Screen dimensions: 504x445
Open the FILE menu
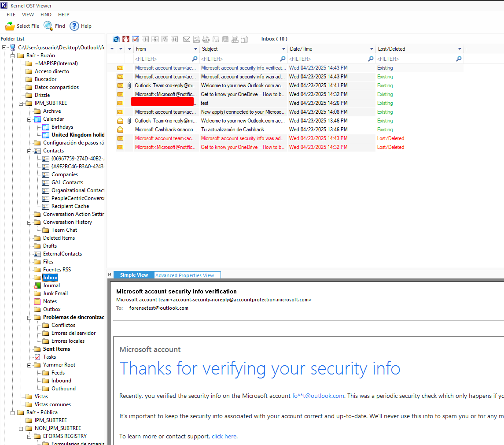pyautogui.click(x=11, y=15)
